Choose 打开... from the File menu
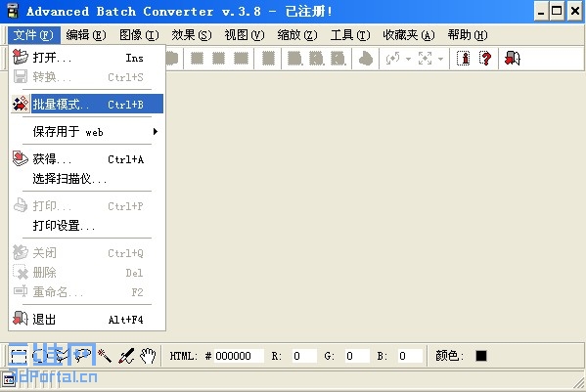 click(87, 58)
